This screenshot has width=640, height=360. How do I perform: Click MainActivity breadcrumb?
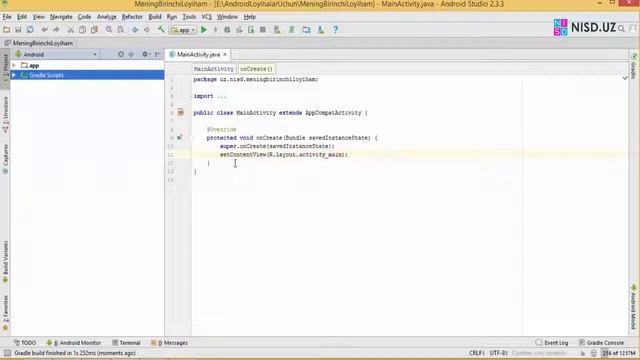[213, 69]
